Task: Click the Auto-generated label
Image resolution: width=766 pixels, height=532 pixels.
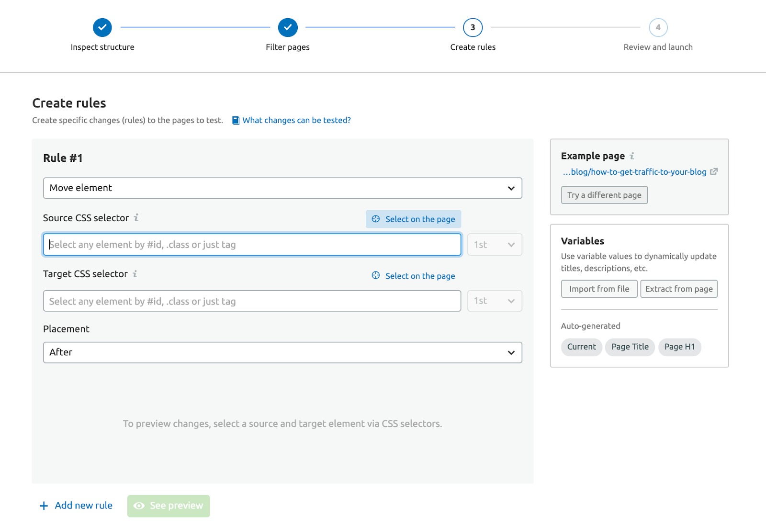Action: (x=590, y=326)
